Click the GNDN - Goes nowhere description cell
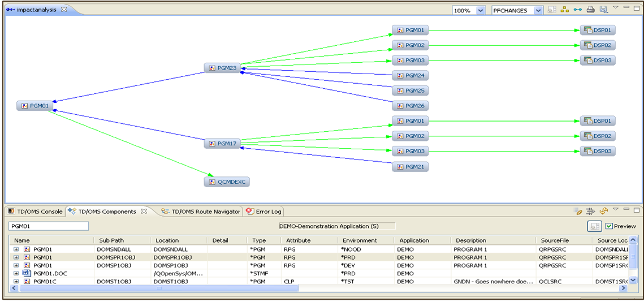 click(493, 282)
